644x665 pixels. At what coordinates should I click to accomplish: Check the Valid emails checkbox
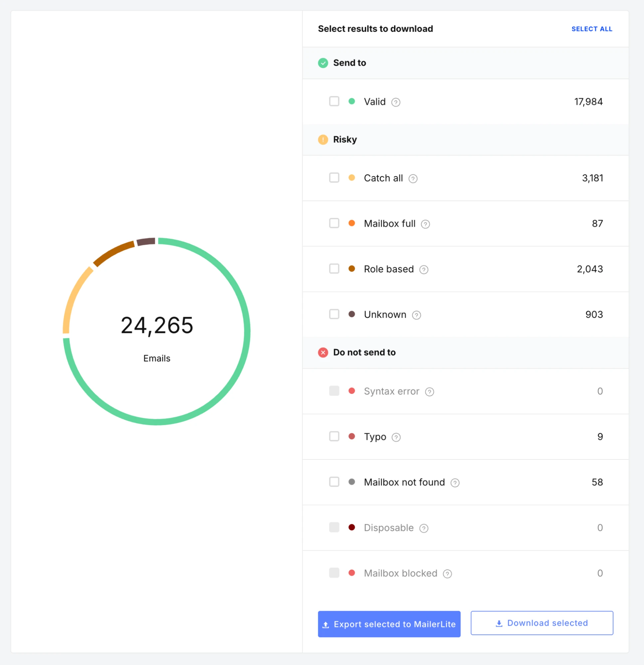click(334, 101)
